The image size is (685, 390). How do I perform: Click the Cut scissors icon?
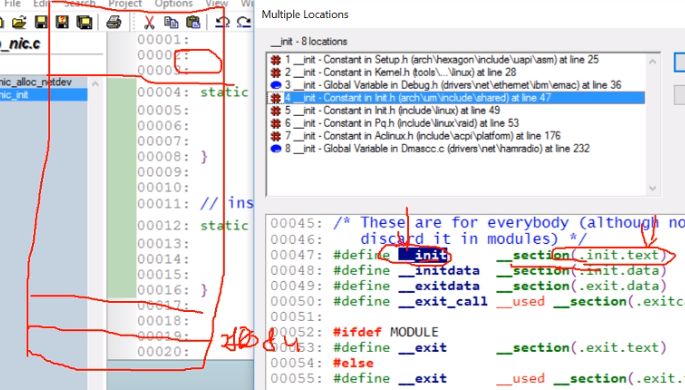click(149, 22)
